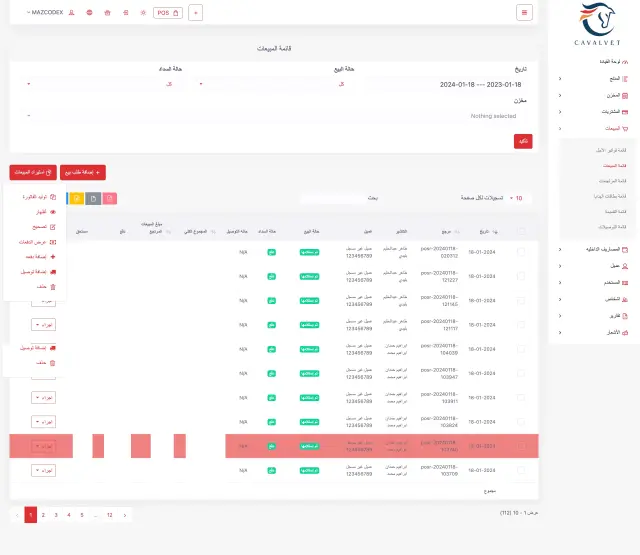Image resolution: width=640 pixels, height=555 pixels.
Task: Click the dashboard icon (لوحة القيادة) in sidebar
Action: click(x=625, y=62)
